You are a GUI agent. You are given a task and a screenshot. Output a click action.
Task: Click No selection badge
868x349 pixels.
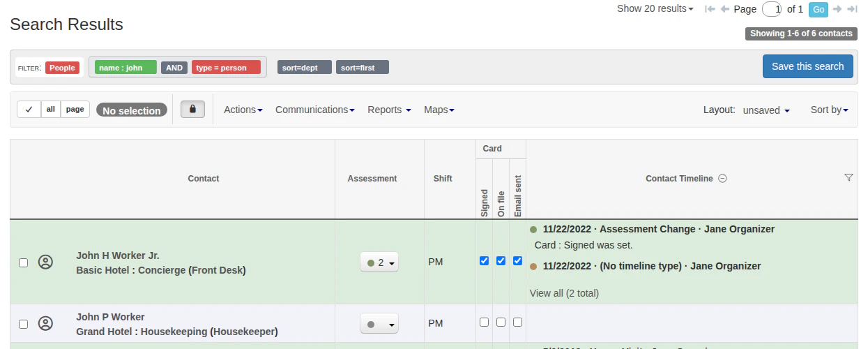(x=132, y=110)
